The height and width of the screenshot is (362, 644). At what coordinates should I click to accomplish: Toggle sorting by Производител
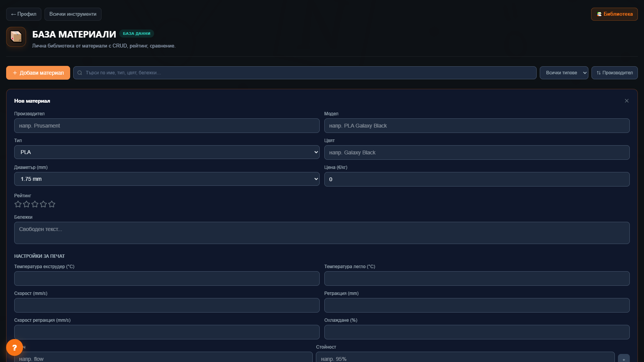614,73
